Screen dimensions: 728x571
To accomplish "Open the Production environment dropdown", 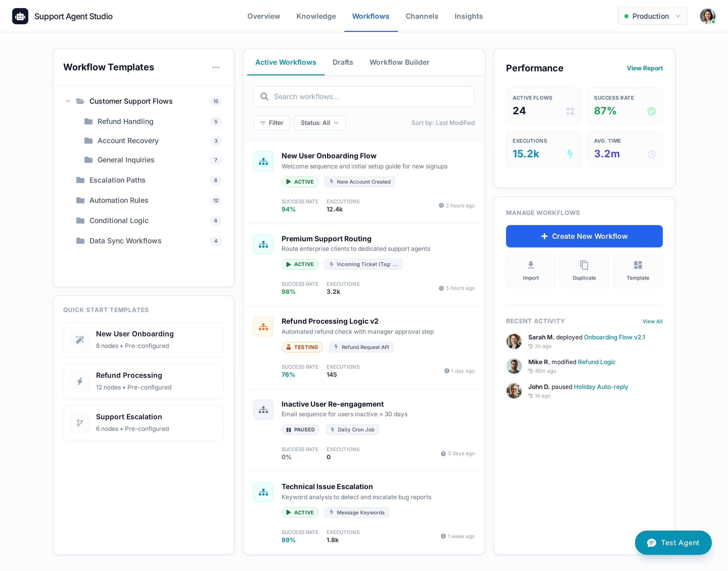I will click(x=652, y=16).
